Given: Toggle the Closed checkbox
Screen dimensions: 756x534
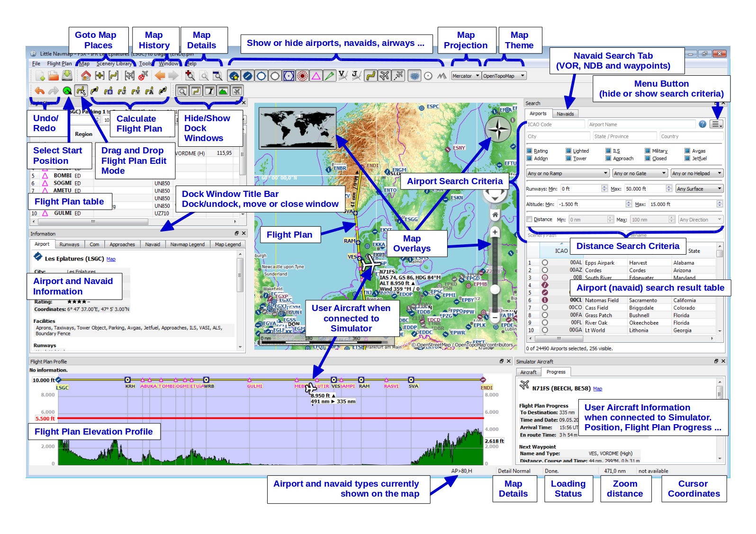Looking at the screenshot, I should click(x=648, y=159).
